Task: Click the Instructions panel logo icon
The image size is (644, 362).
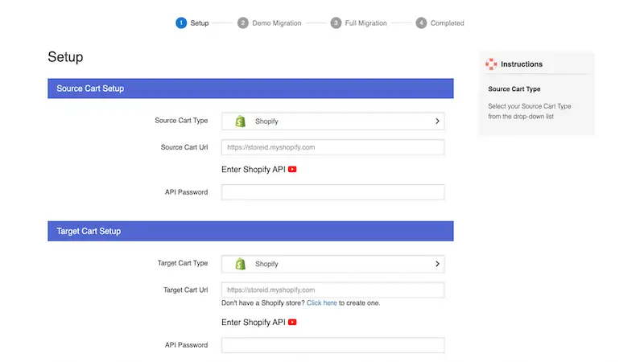Action: 491,64
